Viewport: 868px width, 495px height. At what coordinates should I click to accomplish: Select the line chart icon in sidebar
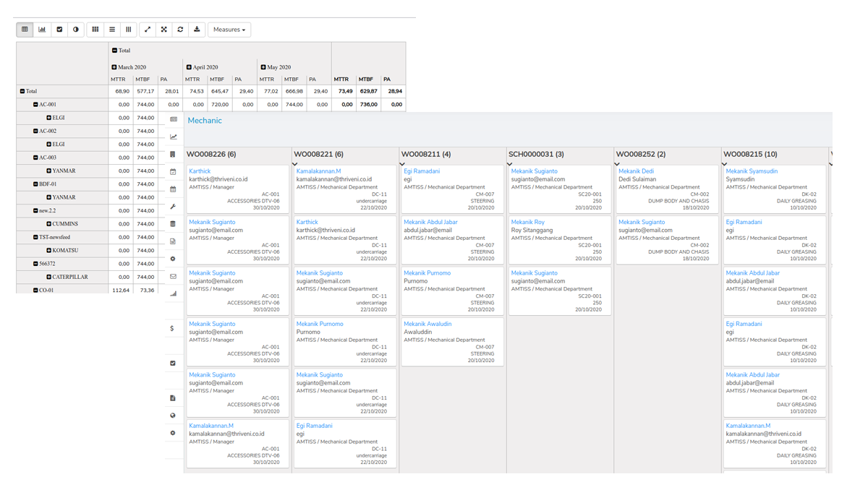coord(173,137)
